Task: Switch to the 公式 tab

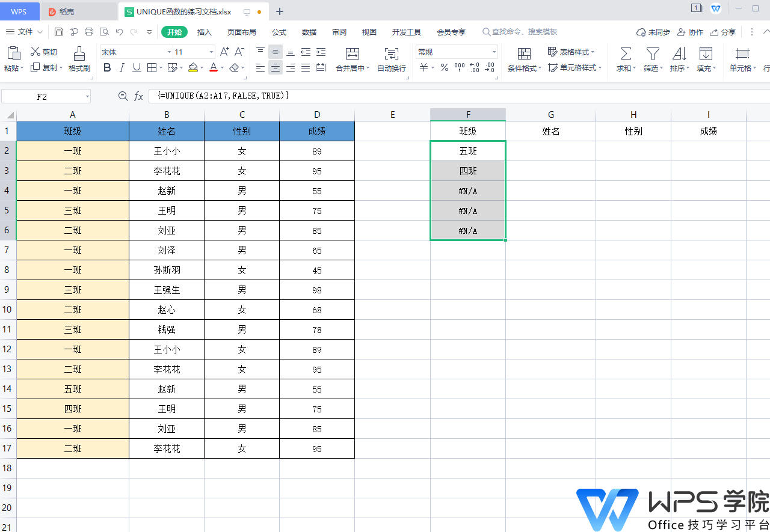Action: point(279,32)
